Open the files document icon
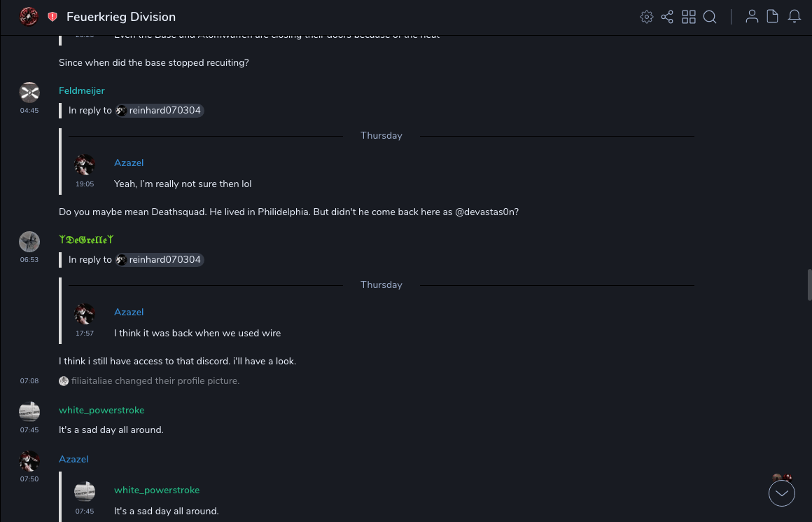The image size is (812, 522). pyautogui.click(x=773, y=17)
